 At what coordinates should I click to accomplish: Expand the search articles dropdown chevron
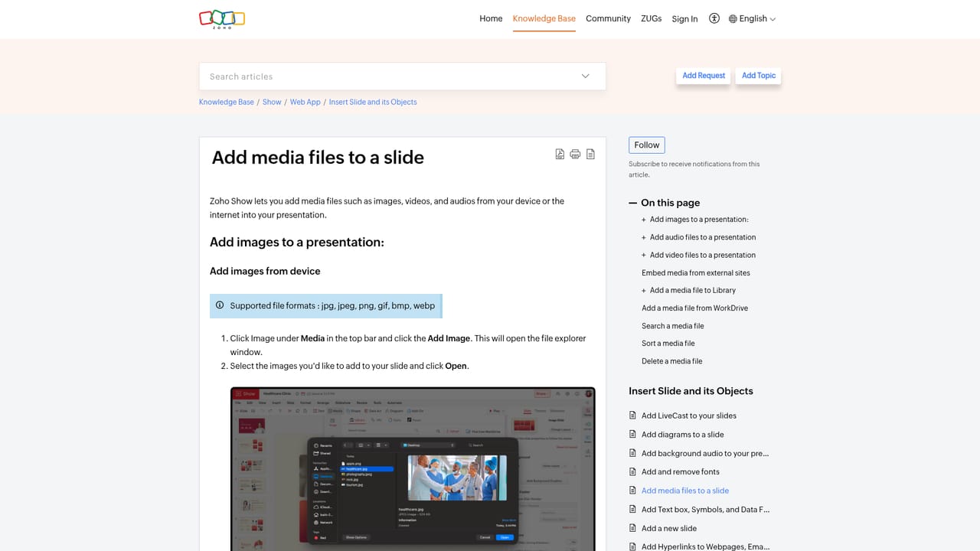(586, 77)
